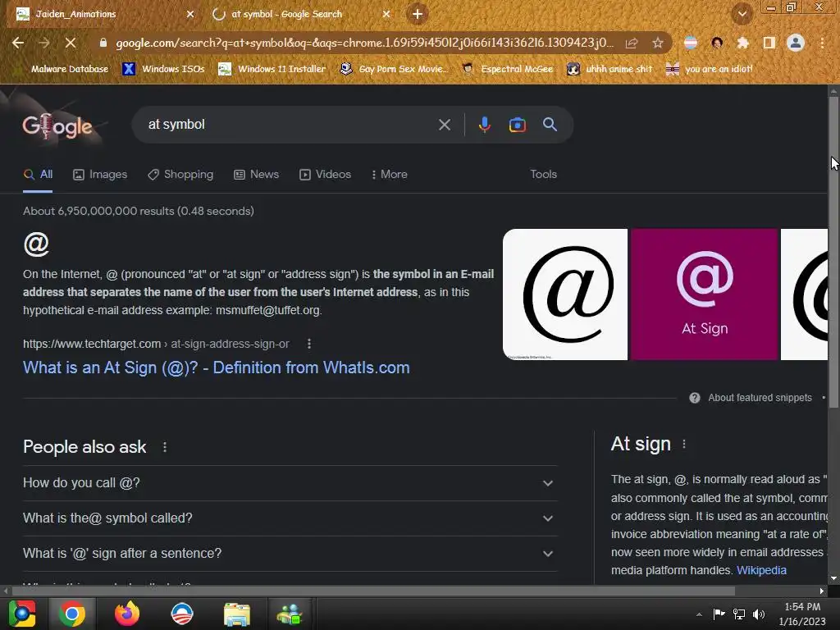840x630 pixels.
Task: Open What is an At Sign WhatIs.com link
Action: click(217, 368)
